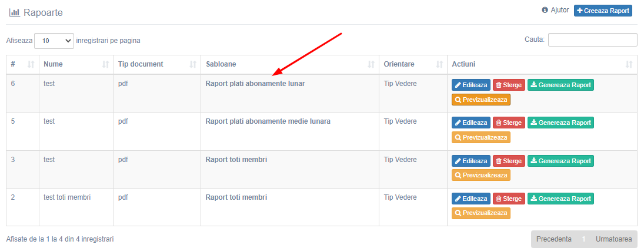Edit report number 6 with Editeaza

[471, 85]
